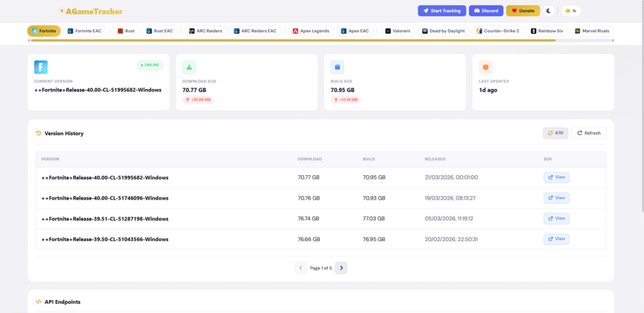Viewport: 644px width, 313px height.
Task: Click the Fortnite game icon in summary card
Action: [41, 67]
